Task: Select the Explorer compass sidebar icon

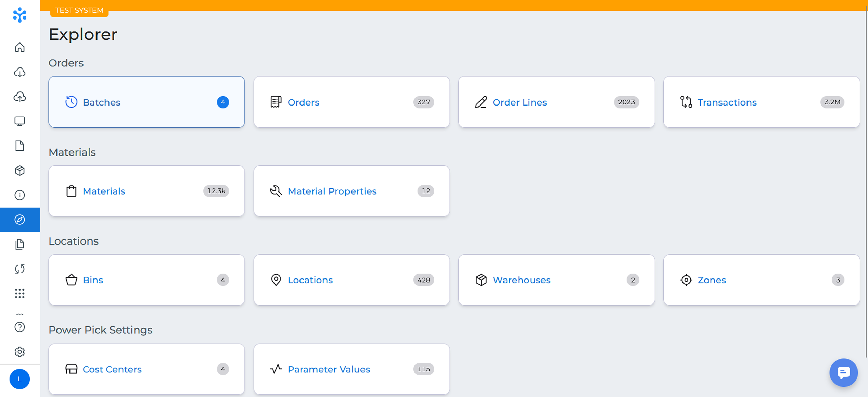Action: (x=20, y=220)
